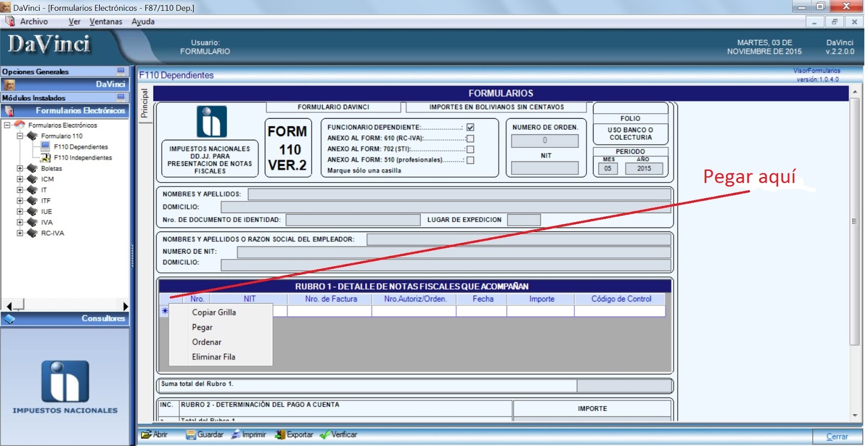Open the Archivo menu
Screen dimensions: 868x446
pos(34,22)
